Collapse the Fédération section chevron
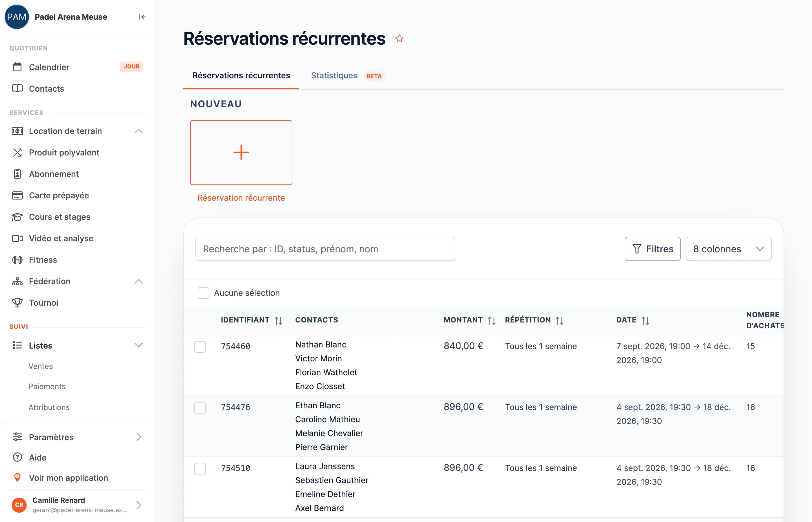812x522 pixels. [139, 281]
